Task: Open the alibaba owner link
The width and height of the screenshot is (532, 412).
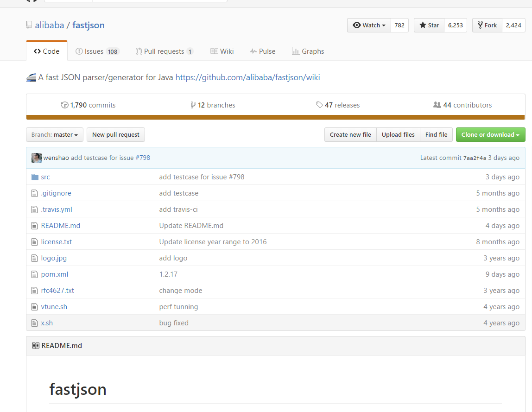Action: tap(49, 25)
